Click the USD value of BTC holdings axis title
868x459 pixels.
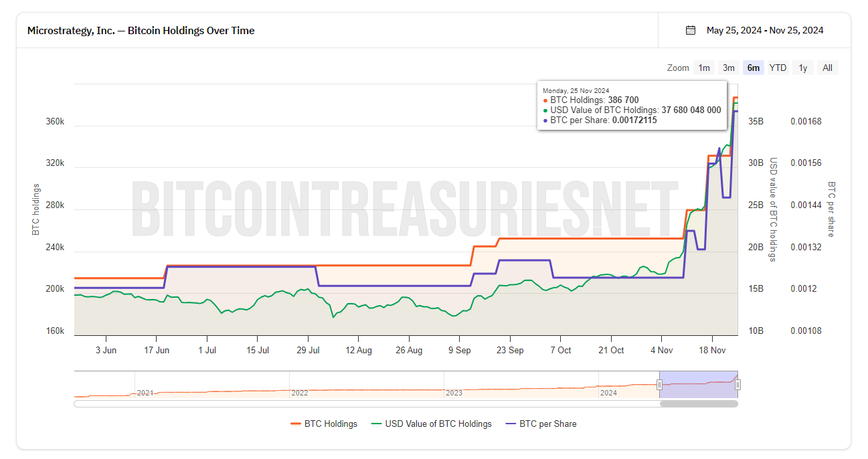[773, 209]
